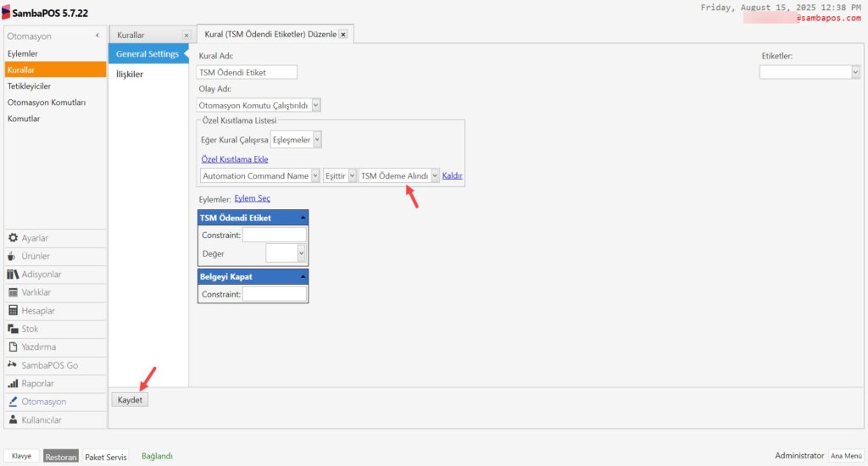Viewport: 868px width, 466px height.
Task: Click the Kural Adı input field
Action: [247, 73]
